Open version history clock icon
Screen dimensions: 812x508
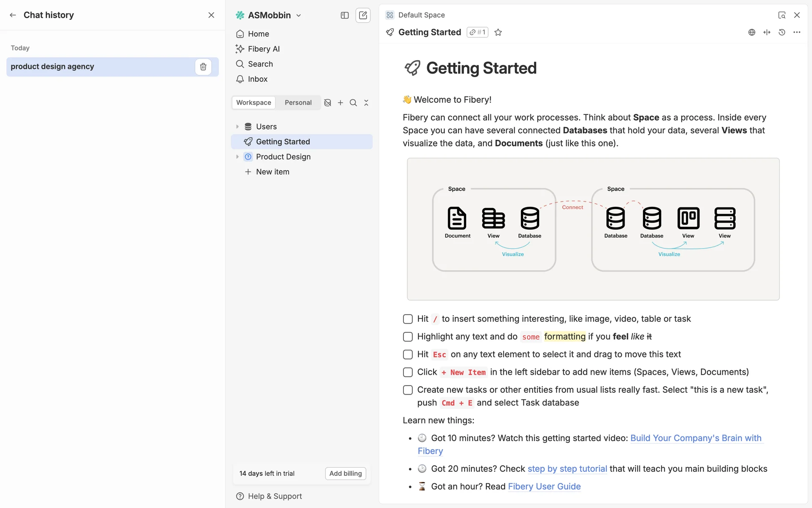(x=782, y=32)
